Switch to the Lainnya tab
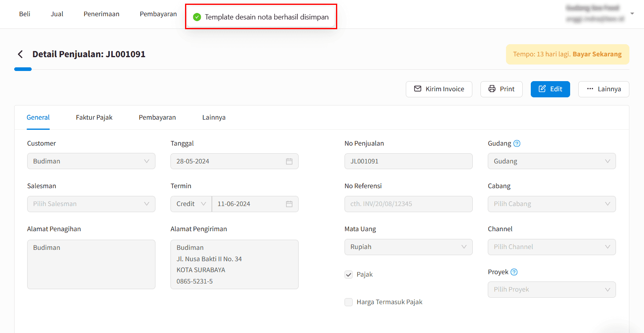This screenshot has height=333, width=644. (x=214, y=118)
